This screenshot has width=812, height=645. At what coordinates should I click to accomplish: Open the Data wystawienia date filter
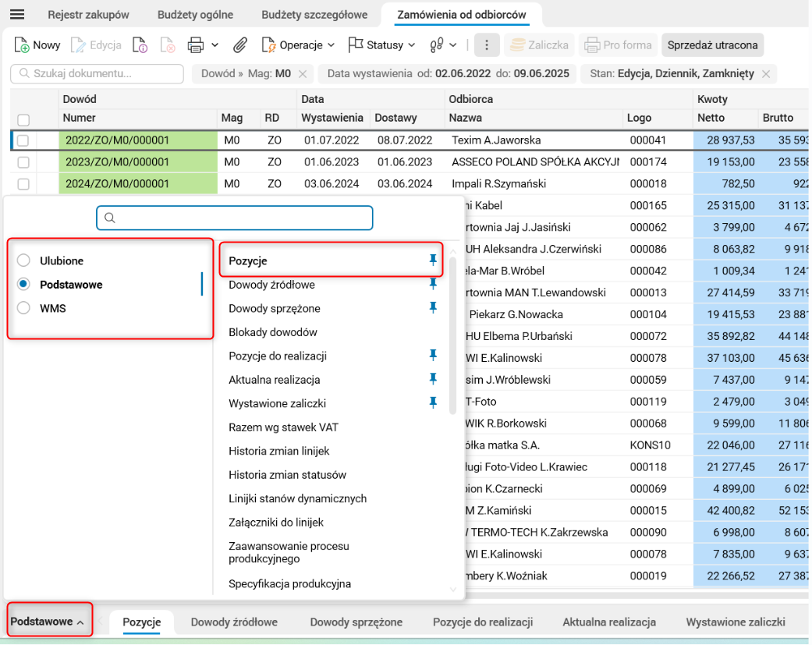[448, 73]
